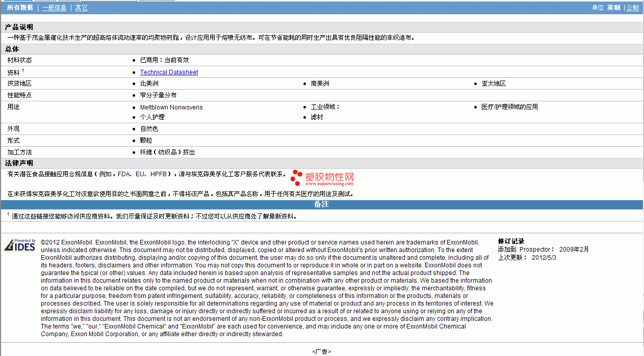
Task: Click the 窄分子量分布 value
Action: [159, 95]
